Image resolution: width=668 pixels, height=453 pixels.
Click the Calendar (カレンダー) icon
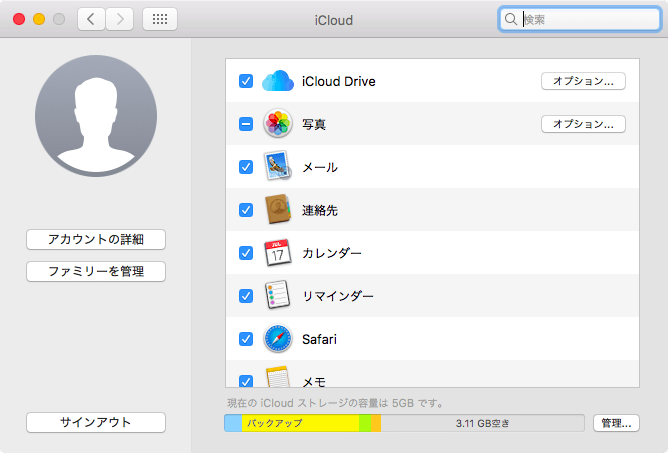tap(277, 253)
